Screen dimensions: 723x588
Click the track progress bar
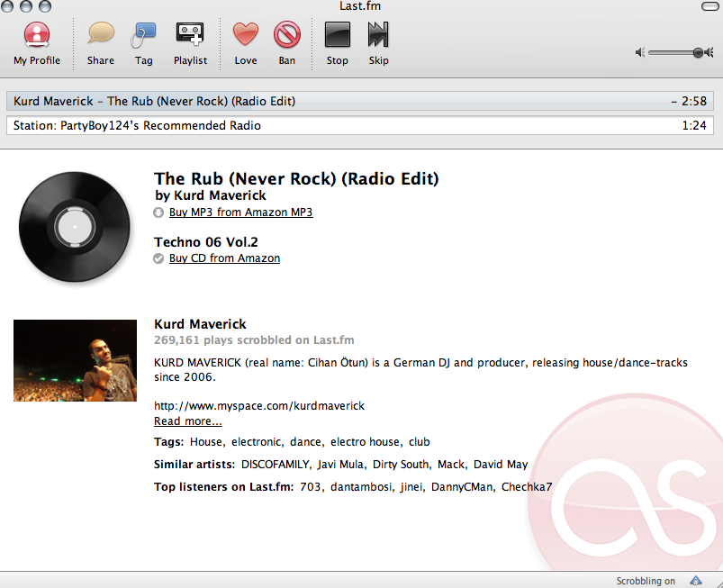point(359,101)
